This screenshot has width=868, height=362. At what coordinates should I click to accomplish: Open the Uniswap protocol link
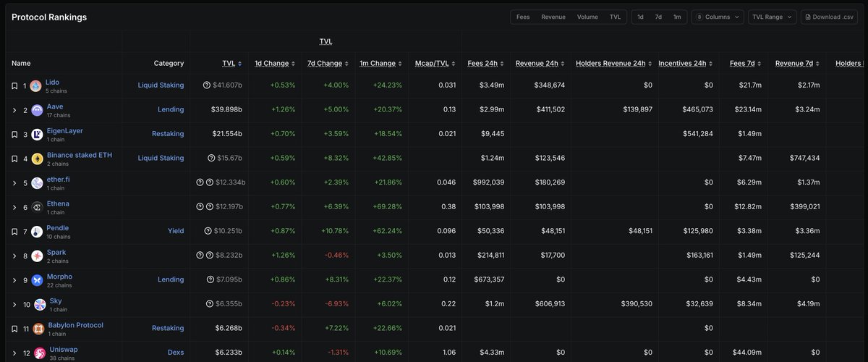(x=63, y=350)
